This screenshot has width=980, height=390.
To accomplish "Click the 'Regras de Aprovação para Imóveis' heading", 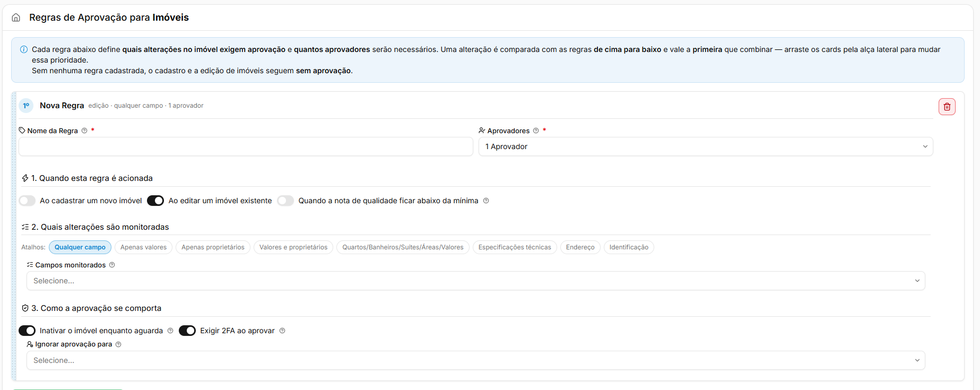I will [109, 18].
